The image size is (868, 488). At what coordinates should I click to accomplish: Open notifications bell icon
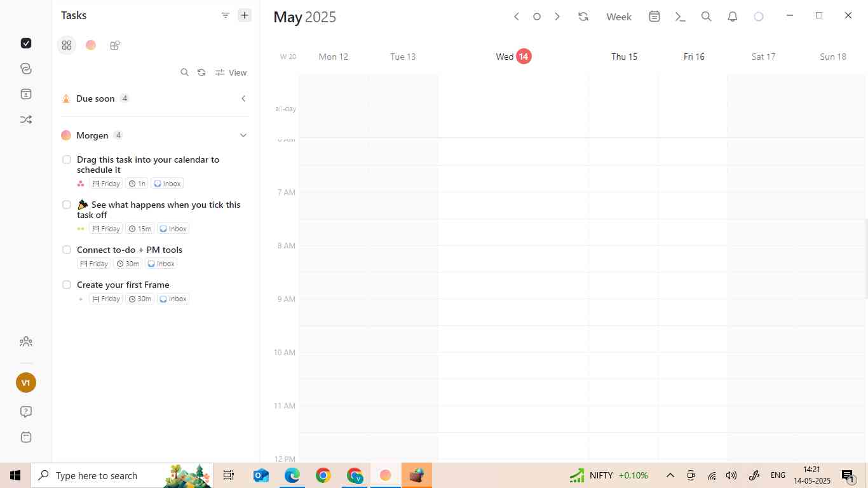pyautogui.click(x=732, y=17)
